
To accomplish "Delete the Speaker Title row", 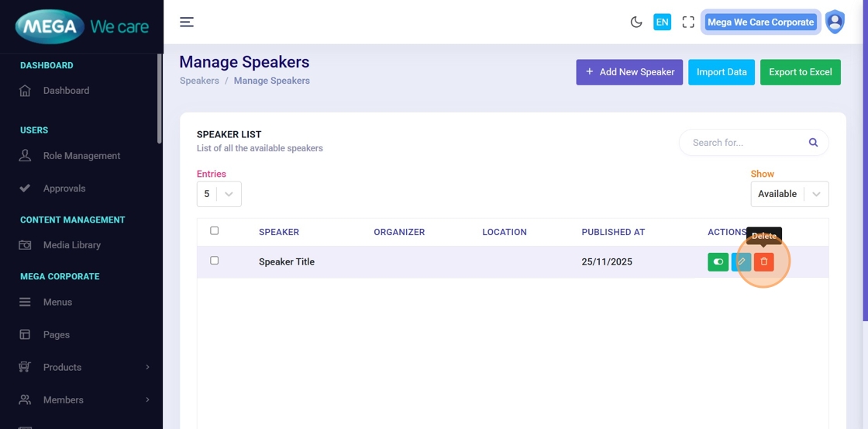I will 763,262.
